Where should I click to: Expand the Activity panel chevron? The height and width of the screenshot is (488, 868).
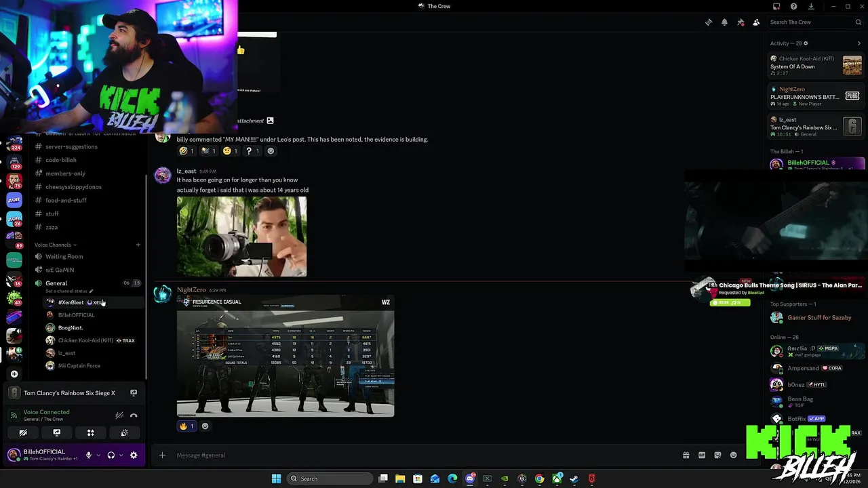point(859,43)
